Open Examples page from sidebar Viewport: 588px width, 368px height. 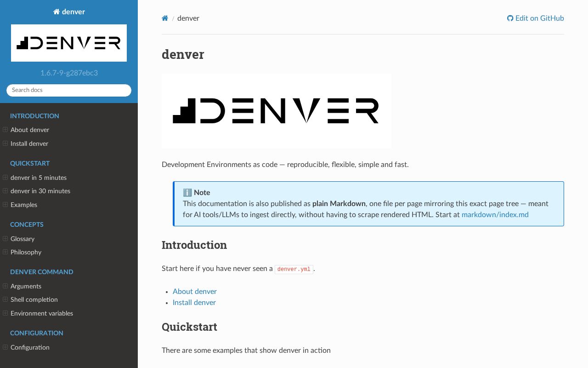click(x=24, y=205)
